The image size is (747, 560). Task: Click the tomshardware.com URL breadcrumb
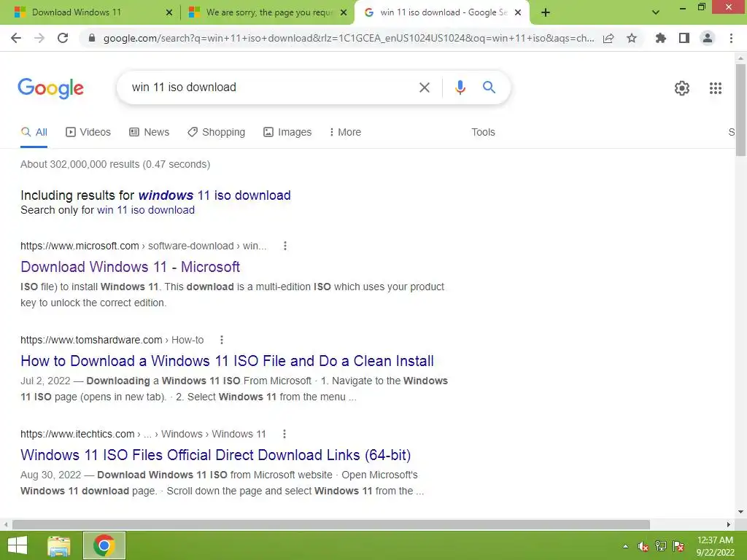point(112,340)
